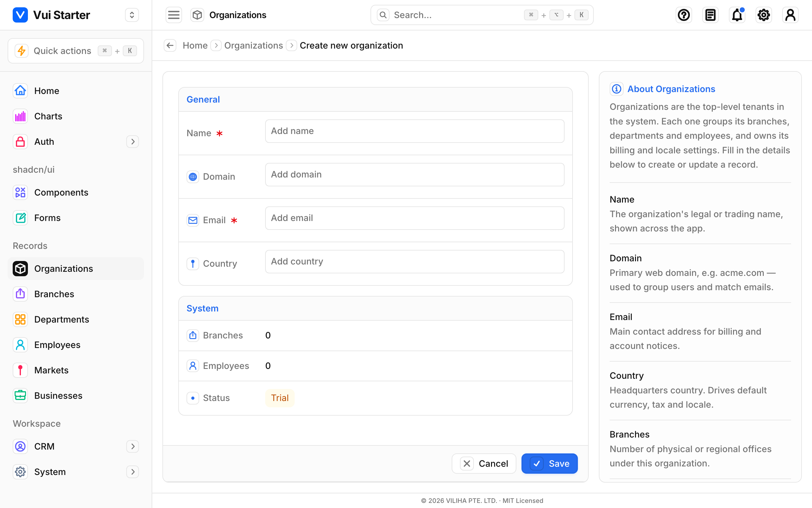Click the Trial status badge
Viewport: 812px width, 508px height.
click(280, 398)
